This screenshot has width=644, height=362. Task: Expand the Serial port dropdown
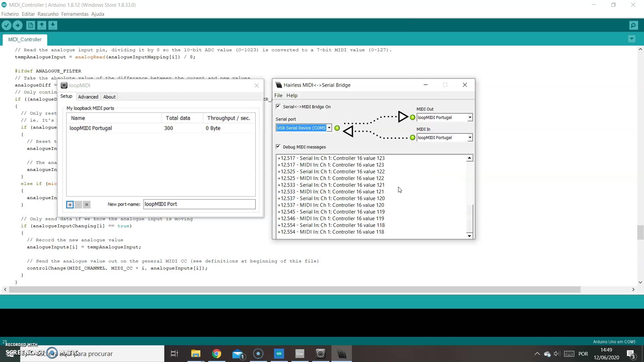329,128
